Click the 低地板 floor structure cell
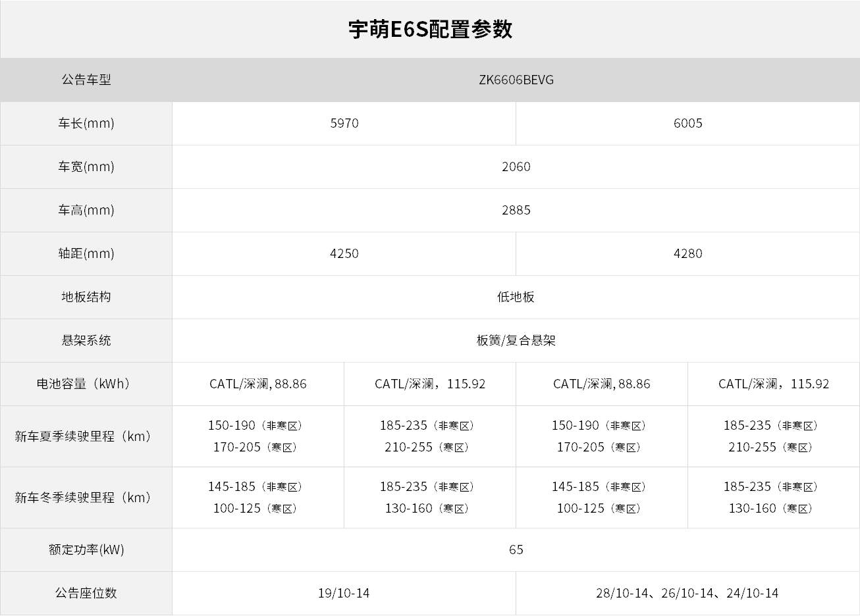The height and width of the screenshot is (616, 860). pyautogui.click(x=516, y=297)
